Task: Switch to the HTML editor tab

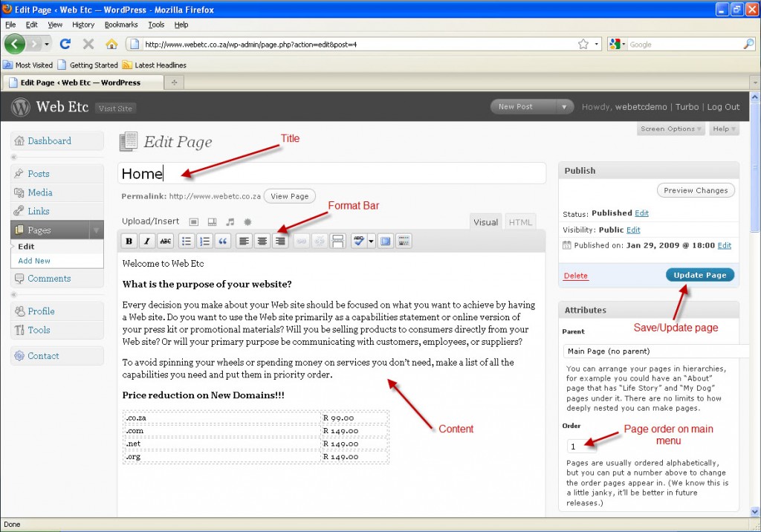Action: point(520,222)
